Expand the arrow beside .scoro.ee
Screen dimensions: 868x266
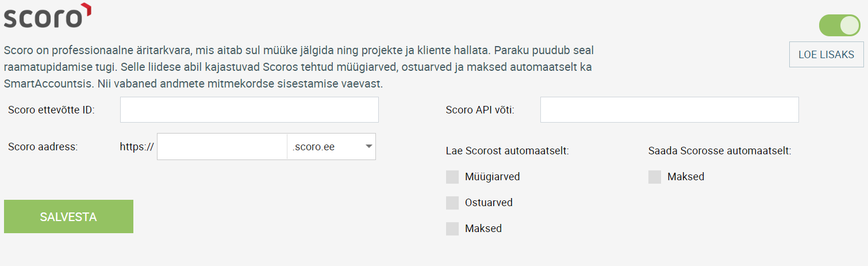(368, 146)
